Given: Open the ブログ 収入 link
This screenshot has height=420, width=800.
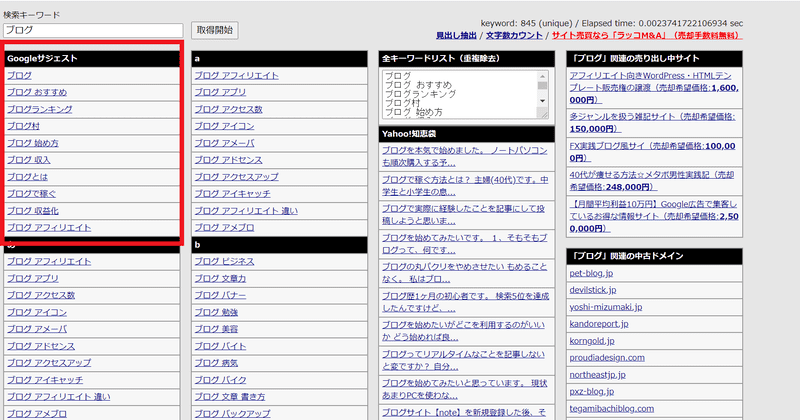Looking at the screenshot, I should (x=29, y=160).
